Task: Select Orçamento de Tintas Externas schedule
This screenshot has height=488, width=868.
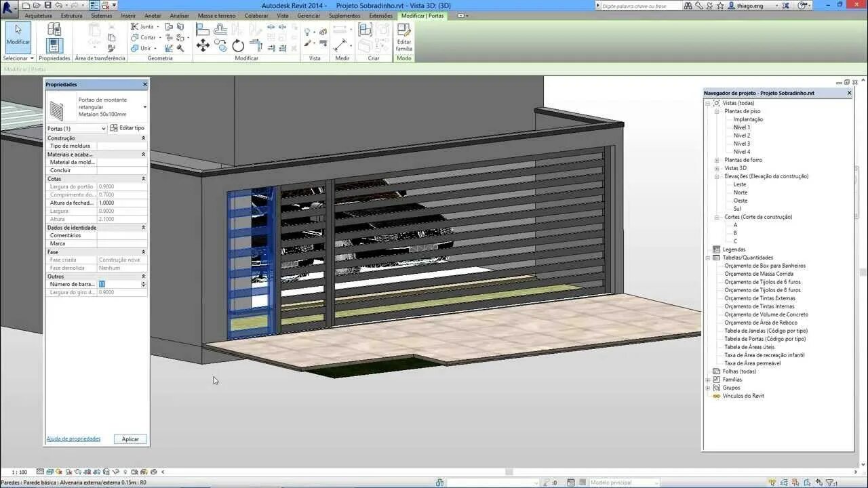Action: 759,298
